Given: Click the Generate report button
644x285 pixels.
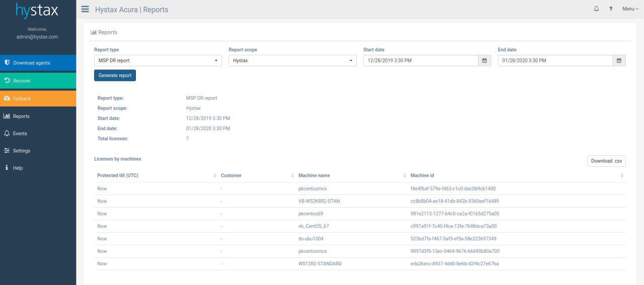Looking at the screenshot, I should pyautogui.click(x=115, y=75).
